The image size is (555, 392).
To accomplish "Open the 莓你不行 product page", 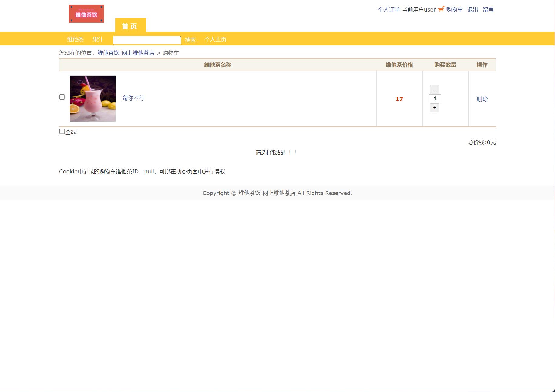I will 133,98.
